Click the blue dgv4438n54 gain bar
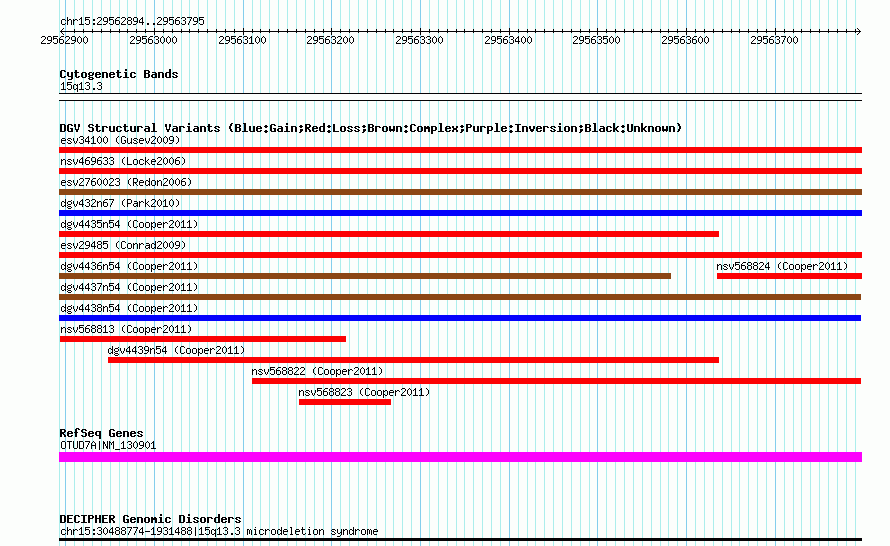Viewport: 890px width, 546px height. [460, 318]
